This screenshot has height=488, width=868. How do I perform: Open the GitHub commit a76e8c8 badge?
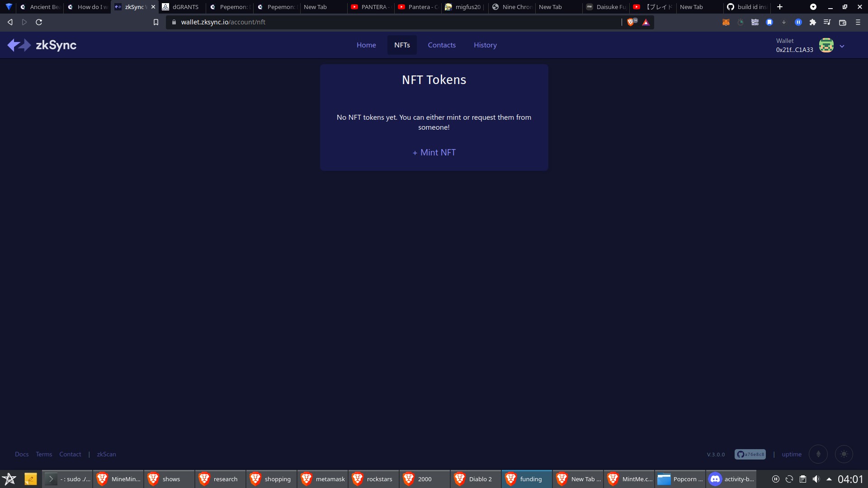(x=750, y=454)
